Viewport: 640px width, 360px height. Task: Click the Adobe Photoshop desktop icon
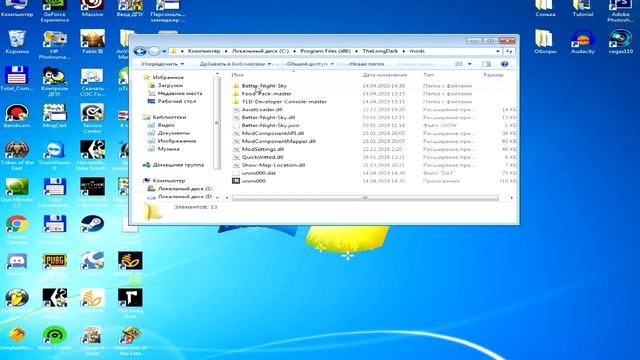click(620, 11)
